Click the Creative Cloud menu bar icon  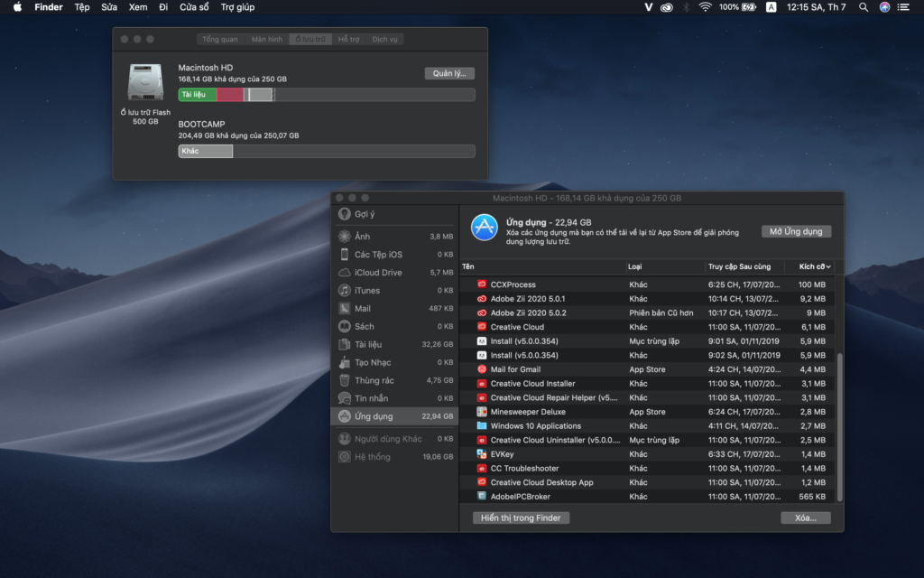pos(667,7)
